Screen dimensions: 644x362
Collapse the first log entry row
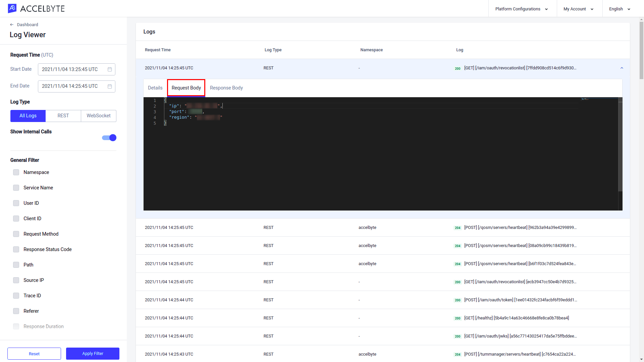click(x=622, y=68)
